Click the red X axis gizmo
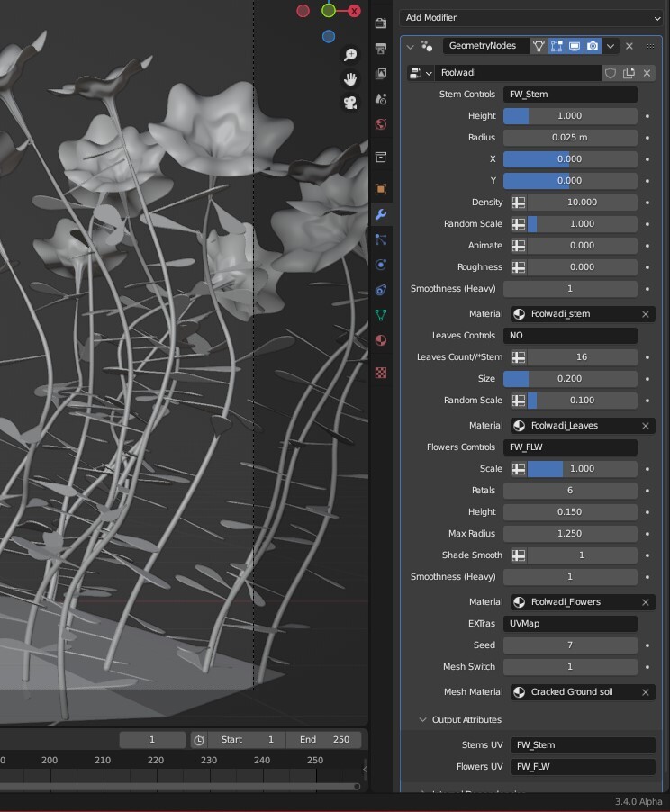The height and width of the screenshot is (812, 670). 355,11
